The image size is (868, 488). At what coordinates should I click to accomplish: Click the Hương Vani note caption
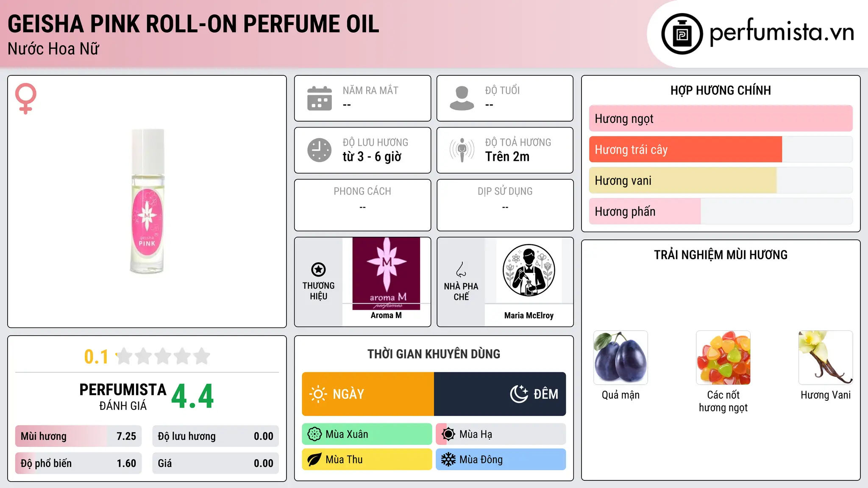click(x=826, y=395)
